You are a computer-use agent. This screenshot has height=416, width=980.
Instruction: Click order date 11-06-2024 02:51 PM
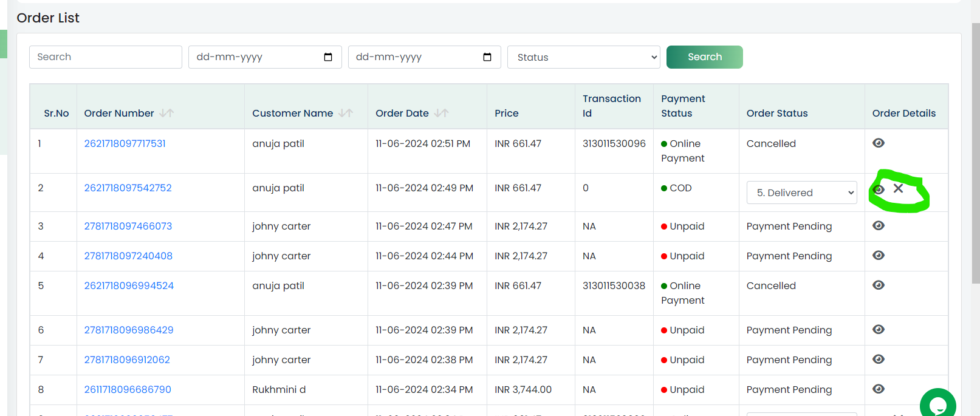pyautogui.click(x=423, y=143)
